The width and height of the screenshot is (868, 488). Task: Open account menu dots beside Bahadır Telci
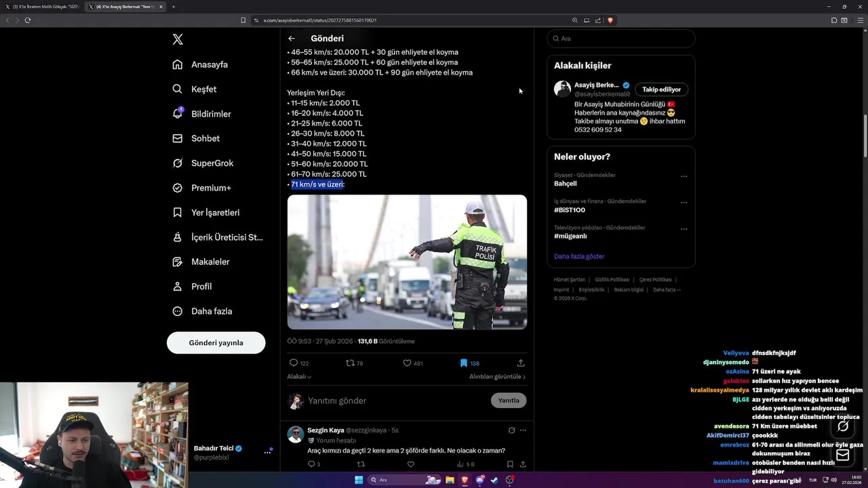(x=267, y=452)
